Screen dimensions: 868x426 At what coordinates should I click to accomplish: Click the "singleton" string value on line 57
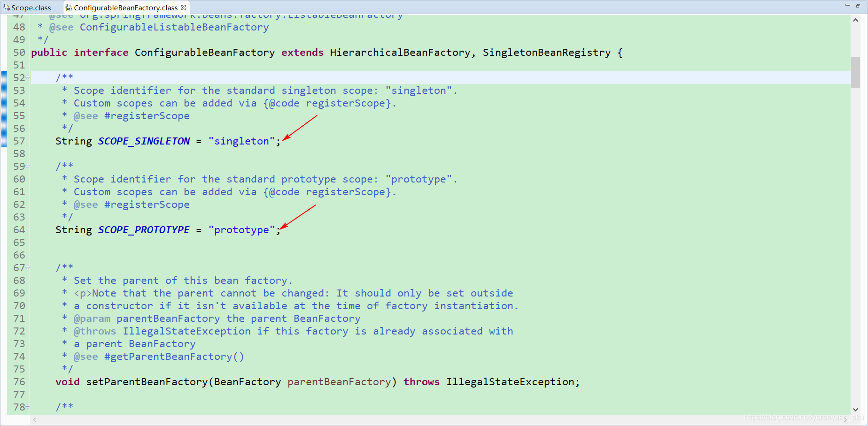click(x=241, y=141)
